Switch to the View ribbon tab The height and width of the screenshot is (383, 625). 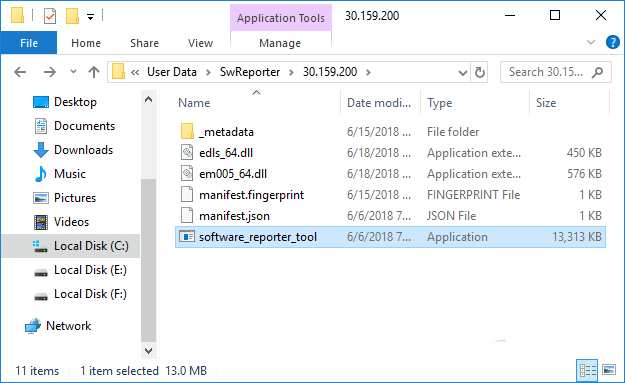200,43
